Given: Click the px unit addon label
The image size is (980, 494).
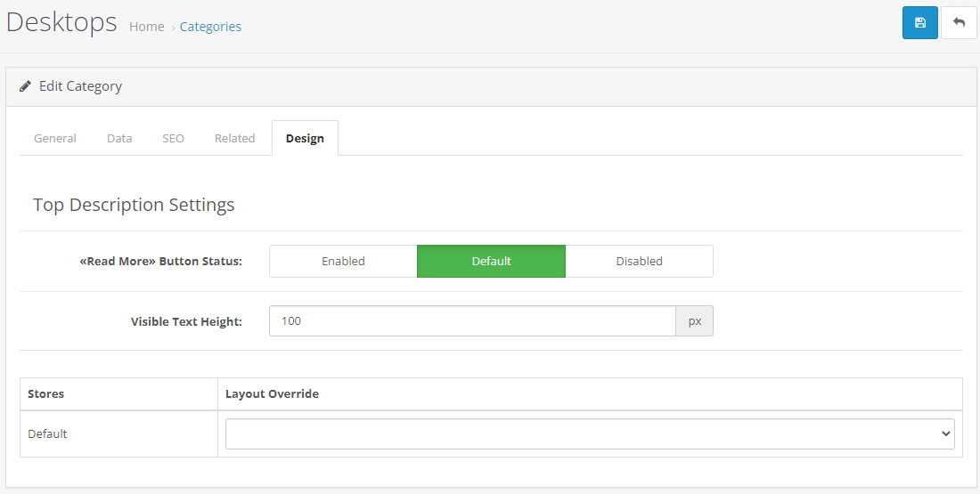Looking at the screenshot, I should pyautogui.click(x=694, y=321).
